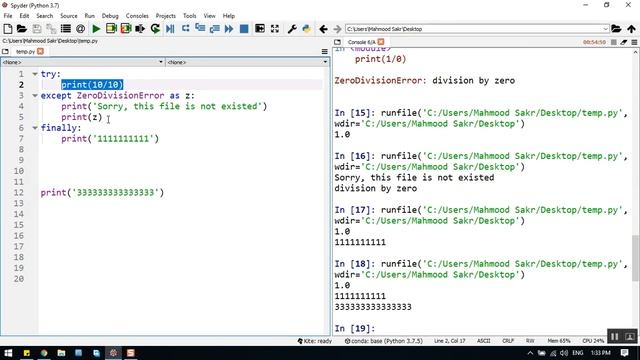This screenshot has height=360, width=640.
Task: Click the Line 2, Col 17 status
Action: coord(449,341)
